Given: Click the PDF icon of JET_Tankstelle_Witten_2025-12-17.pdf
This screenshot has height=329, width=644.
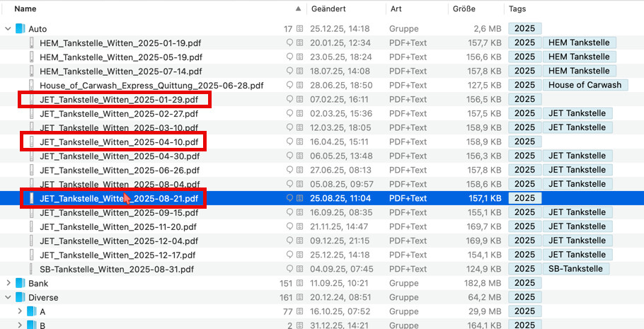Looking at the screenshot, I should [32, 255].
